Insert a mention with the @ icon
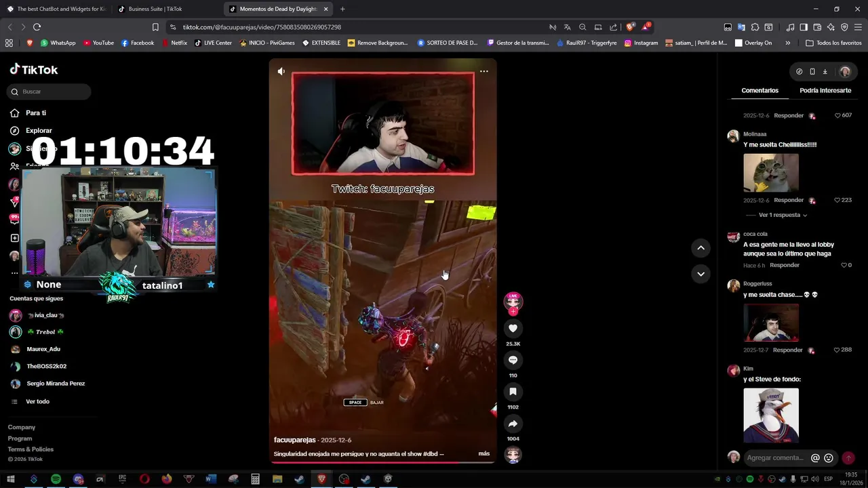Viewport: 868px width, 488px height. (x=815, y=458)
